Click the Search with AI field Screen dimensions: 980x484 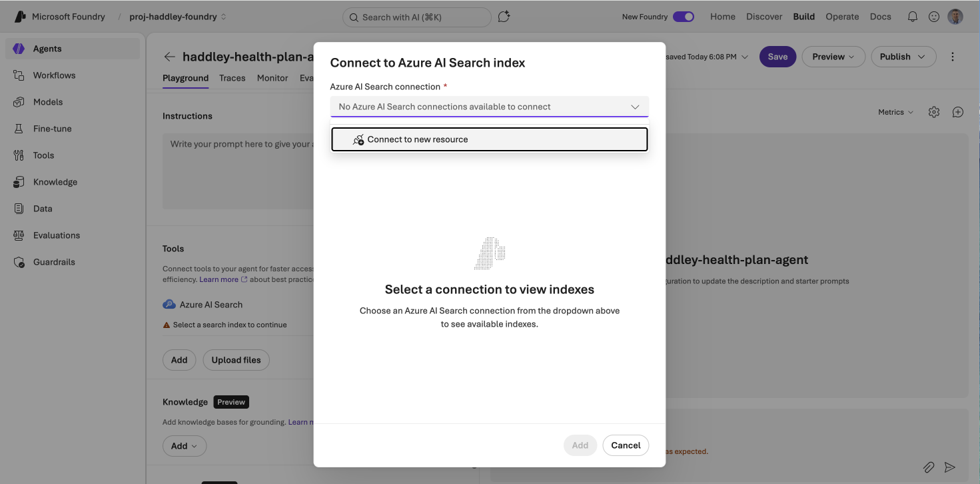pos(416,17)
